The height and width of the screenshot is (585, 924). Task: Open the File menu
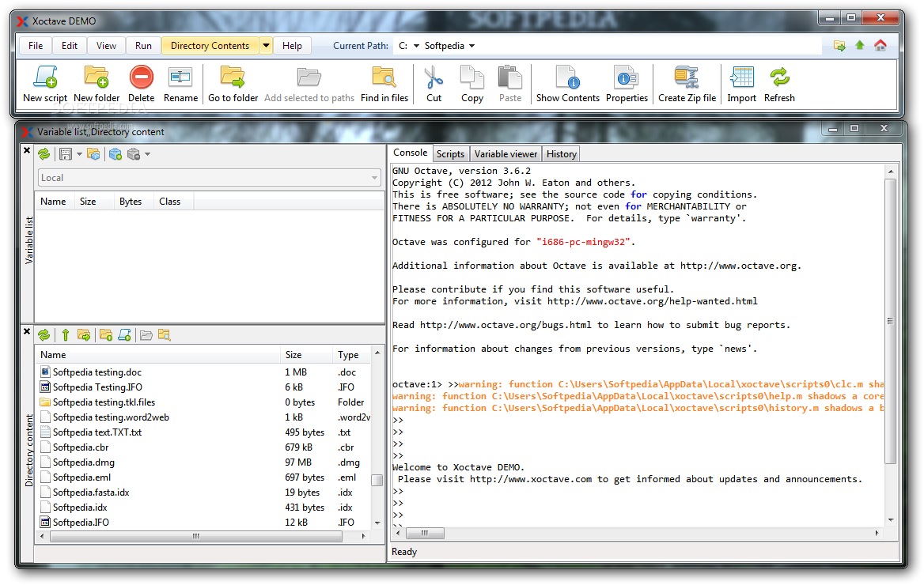click(x=36, y=45)
